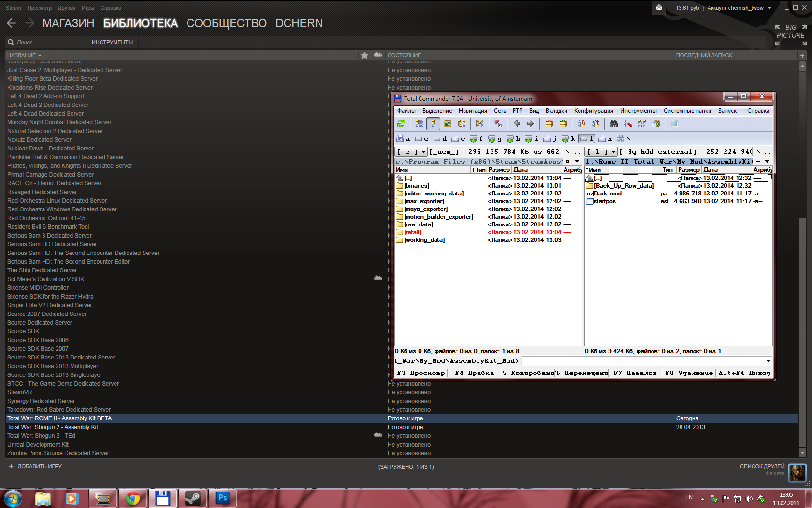Go to Steam СООБЩЕСТВО section
812x508 pixels.
coord(226,23)
